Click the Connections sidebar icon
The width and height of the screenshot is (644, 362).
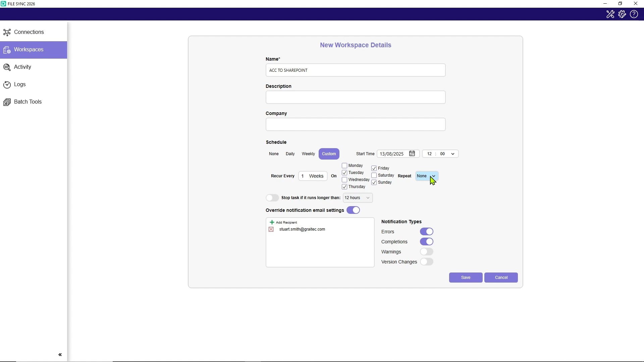tap(7, 33)
